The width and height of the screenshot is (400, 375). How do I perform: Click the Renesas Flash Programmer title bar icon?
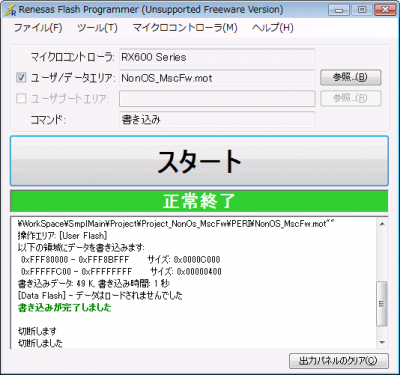click(10, 10)
